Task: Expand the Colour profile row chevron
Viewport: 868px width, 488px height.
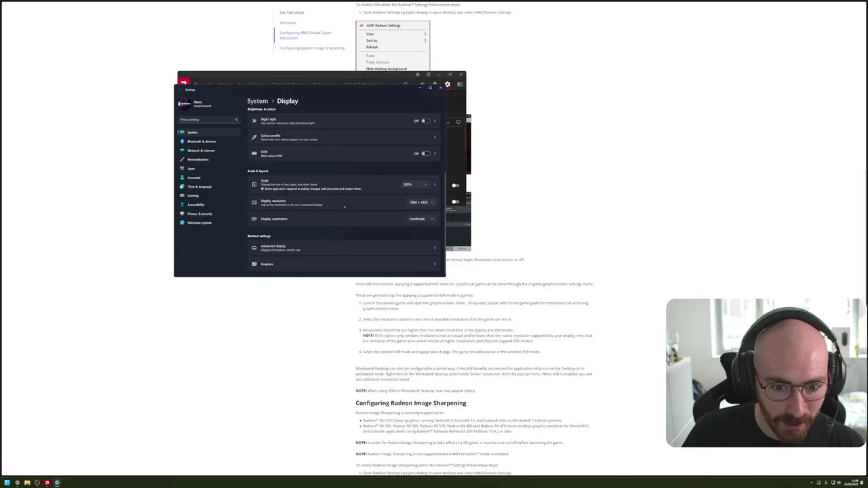Action: point(435,137)
